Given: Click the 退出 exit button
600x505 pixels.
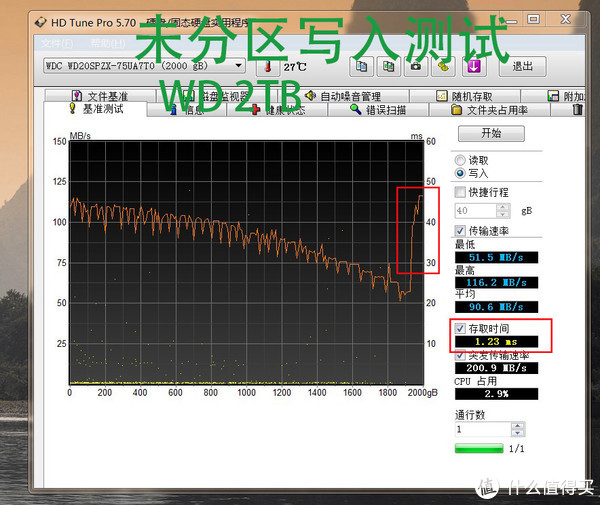Looking at the screenshot, I should [522, 67].
